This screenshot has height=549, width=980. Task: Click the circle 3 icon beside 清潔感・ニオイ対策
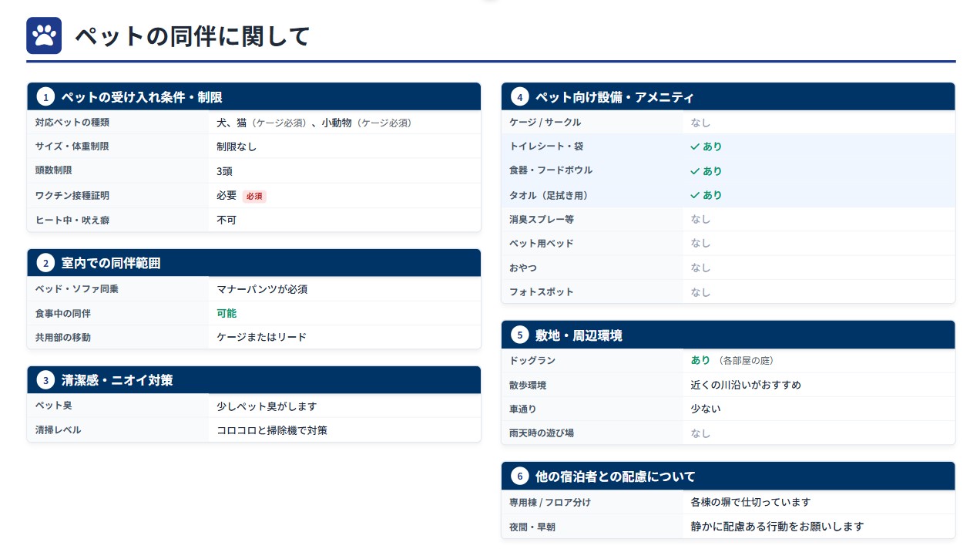(46, 379)
